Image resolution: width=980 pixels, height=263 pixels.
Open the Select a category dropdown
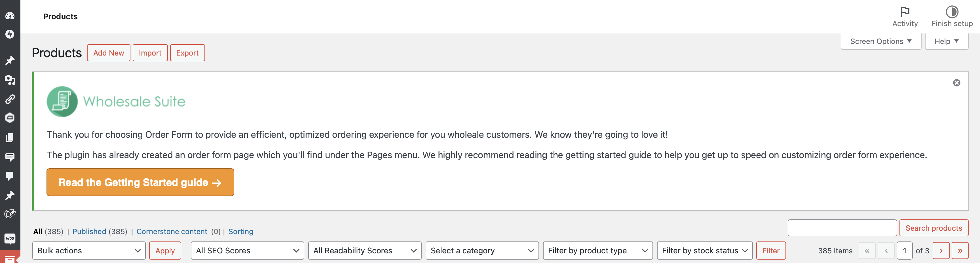click(x=481, y=251)
